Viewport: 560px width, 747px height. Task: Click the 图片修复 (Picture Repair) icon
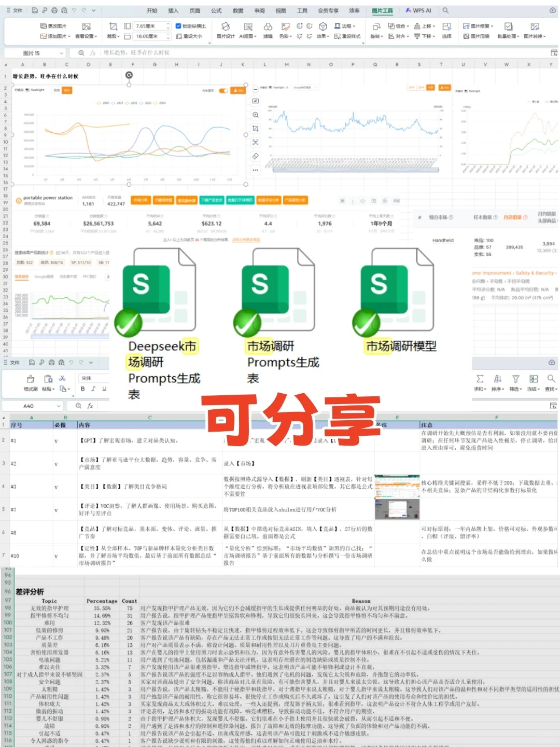click(474, 25)
